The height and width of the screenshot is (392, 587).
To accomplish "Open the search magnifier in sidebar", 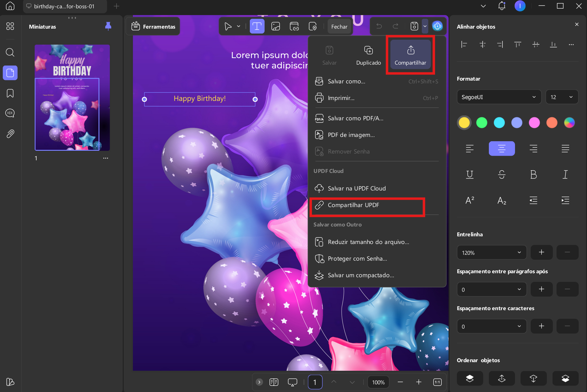I will point(10,52).
